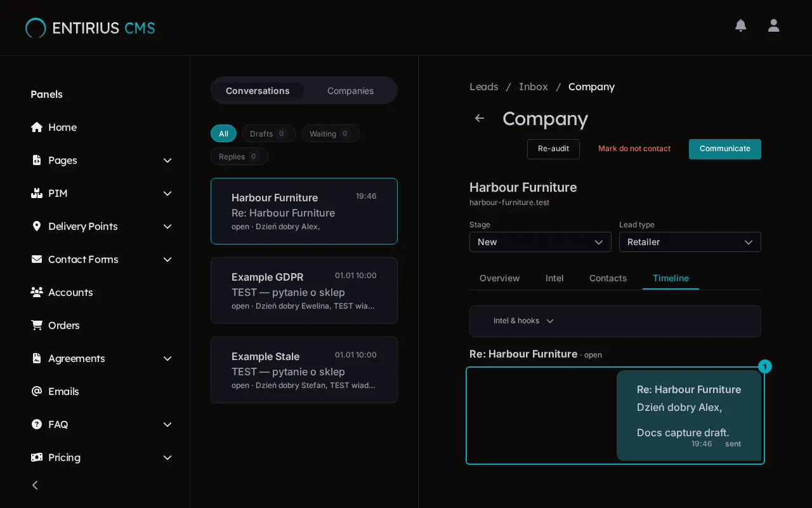Viewport: 812px width, 508px height.
Task: Open the Lead type dropdown showing Retailer
Action: coord(690,242)
